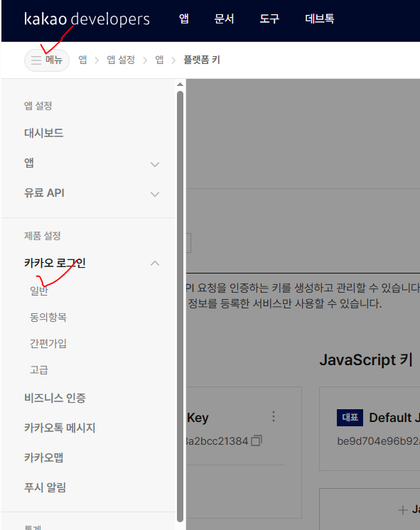Open 카카오톡 메시지 sidebar item
This screenshot has width=420, height=530.
(60, 428)
